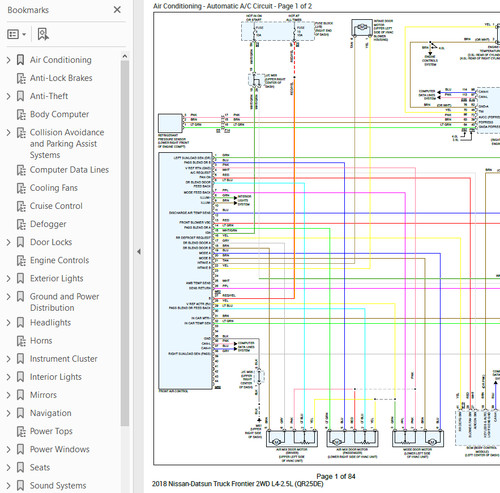Open the Exterior Lights bookmark
Viewport: 500px width, 493px height.
(57, 278)
